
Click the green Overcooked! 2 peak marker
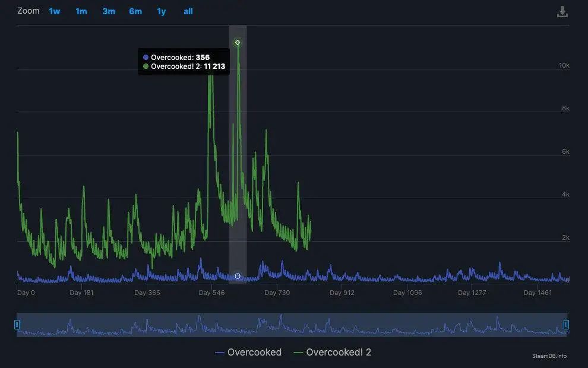[238, 42]
